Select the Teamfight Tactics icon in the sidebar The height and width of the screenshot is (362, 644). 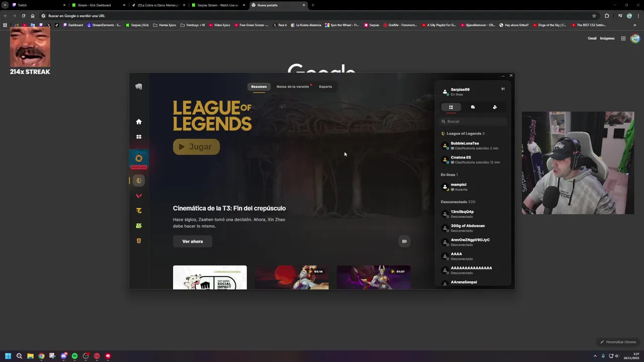tap(139, 211)
